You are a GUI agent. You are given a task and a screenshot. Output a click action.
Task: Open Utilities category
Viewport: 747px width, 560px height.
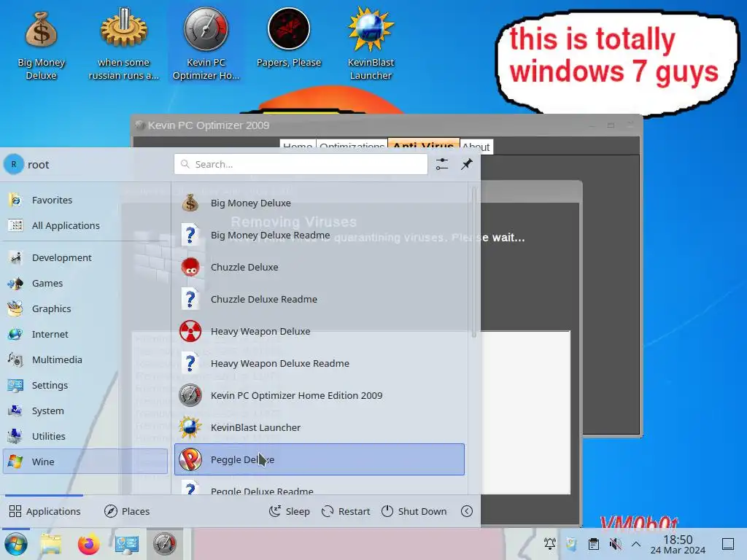tap(85, 436)
